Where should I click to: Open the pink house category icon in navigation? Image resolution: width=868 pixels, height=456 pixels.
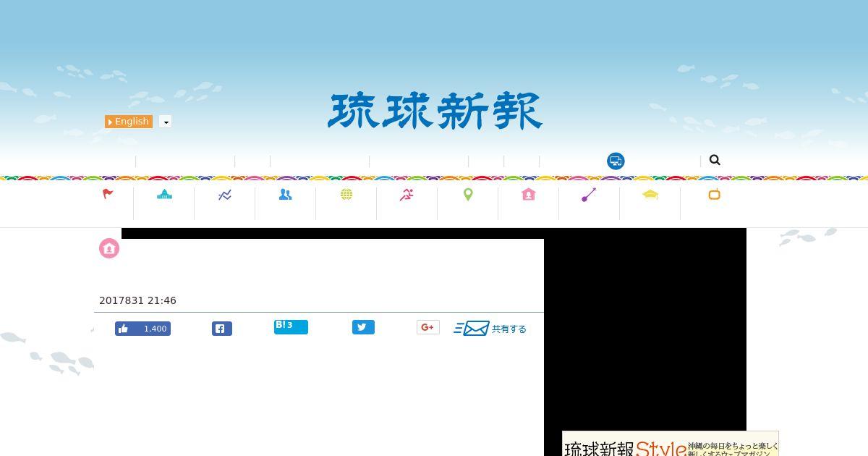pyautogui.click(x=528, y=194)
